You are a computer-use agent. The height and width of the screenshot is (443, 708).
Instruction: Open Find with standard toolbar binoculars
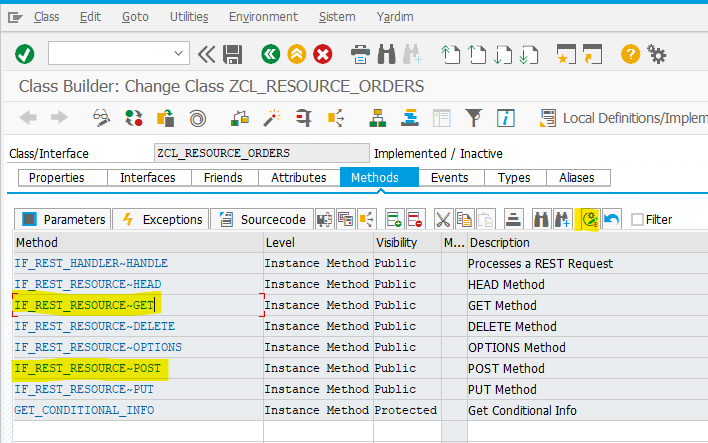(387, 54)
